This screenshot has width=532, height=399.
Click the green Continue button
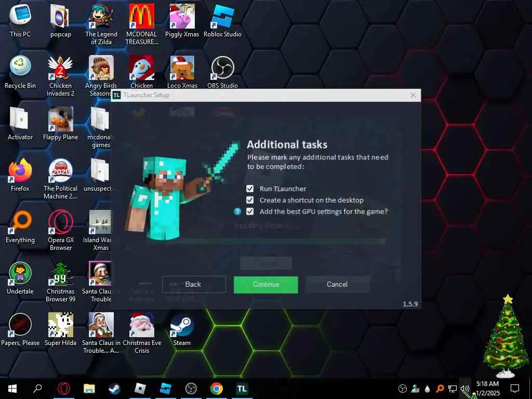[x=265, y=284]
